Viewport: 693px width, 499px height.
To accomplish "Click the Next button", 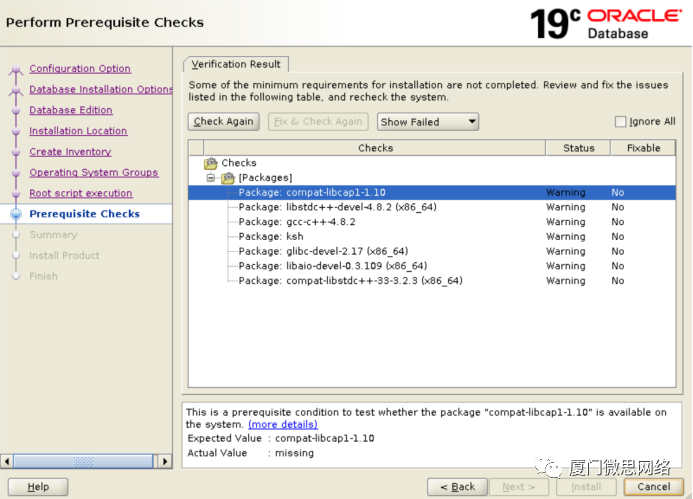I will pos(519,487).
